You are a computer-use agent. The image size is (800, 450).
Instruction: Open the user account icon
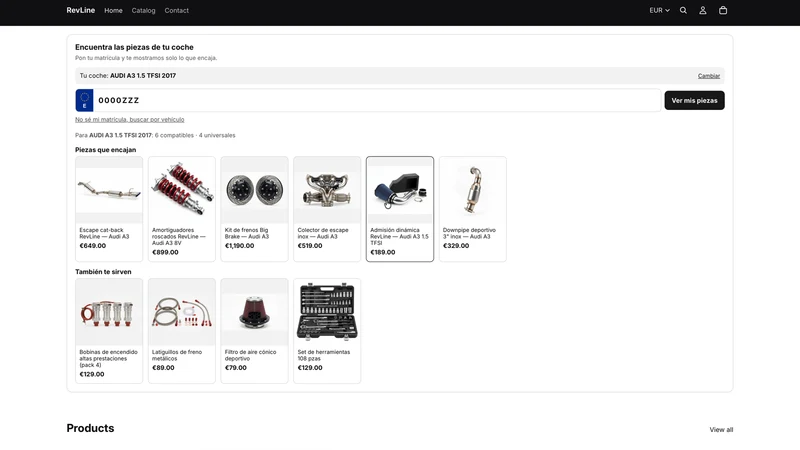703,10
